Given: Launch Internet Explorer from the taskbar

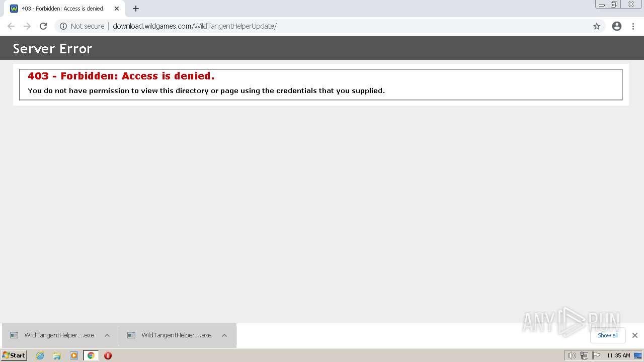Looking at the screenshot, I should 40,355.
